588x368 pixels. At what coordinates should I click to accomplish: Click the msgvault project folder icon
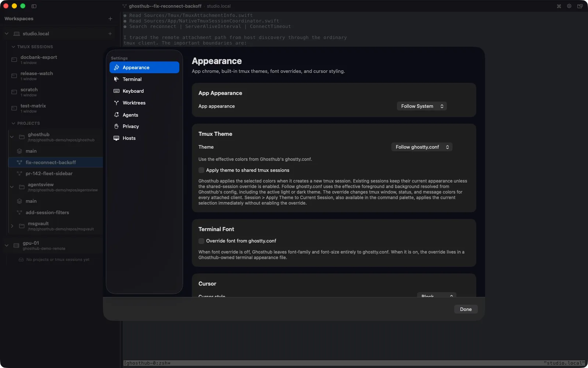(x=22, y=226)
